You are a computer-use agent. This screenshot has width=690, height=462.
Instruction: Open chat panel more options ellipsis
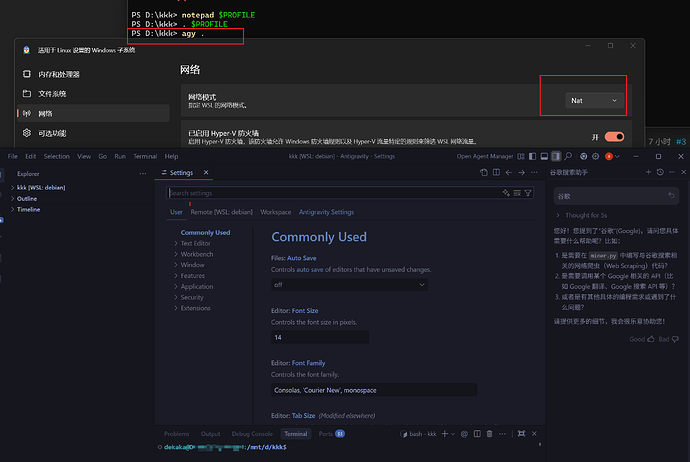[x=672, y=172]
